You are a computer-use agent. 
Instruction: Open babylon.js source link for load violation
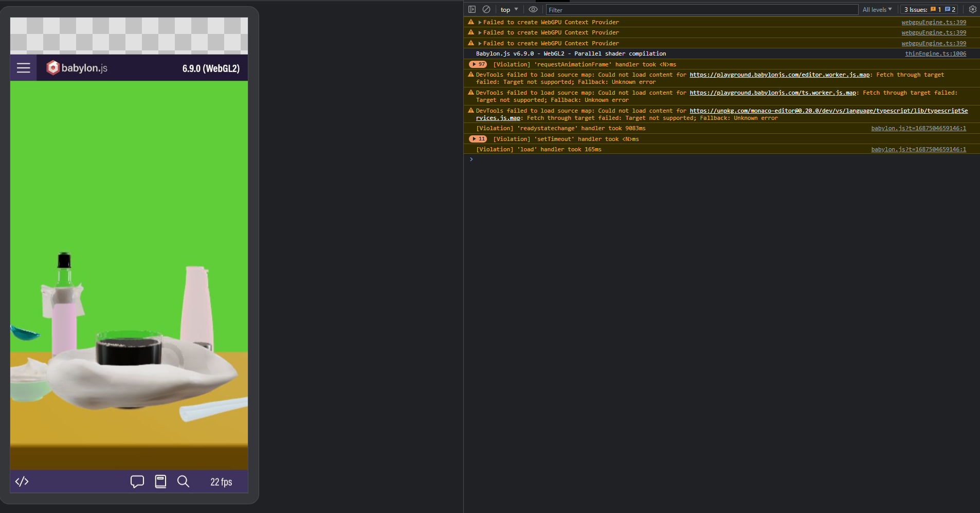click(x=919, y=149)
